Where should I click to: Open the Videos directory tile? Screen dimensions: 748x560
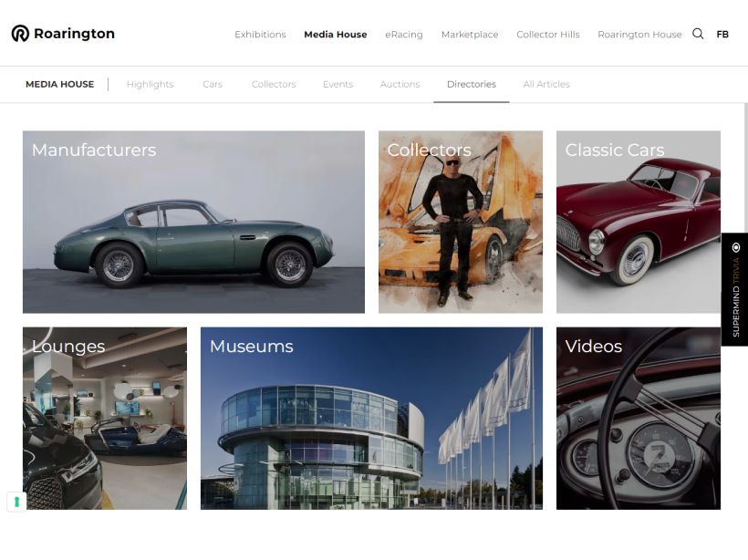[x=638, y=418]
